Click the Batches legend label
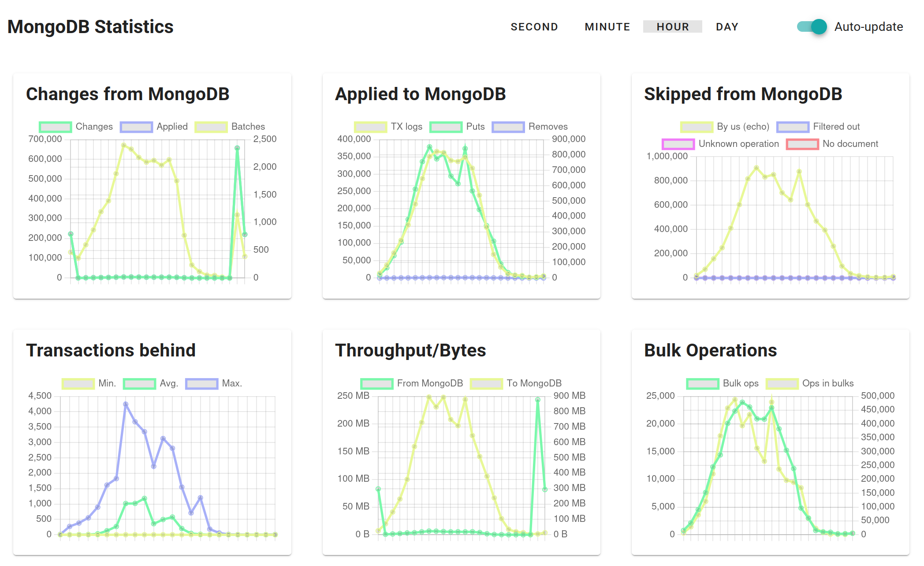924x566 pixels. (248, 127)
